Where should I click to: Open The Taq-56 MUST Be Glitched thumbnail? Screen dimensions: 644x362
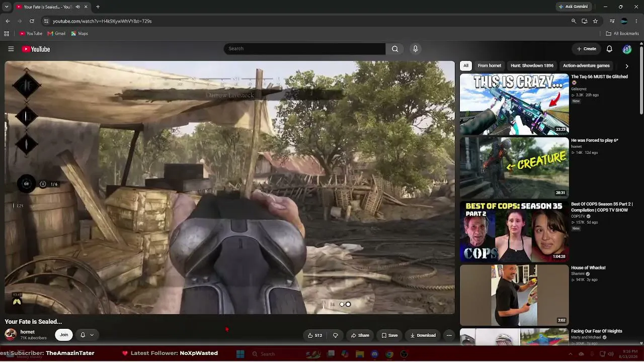pos(514,104)
